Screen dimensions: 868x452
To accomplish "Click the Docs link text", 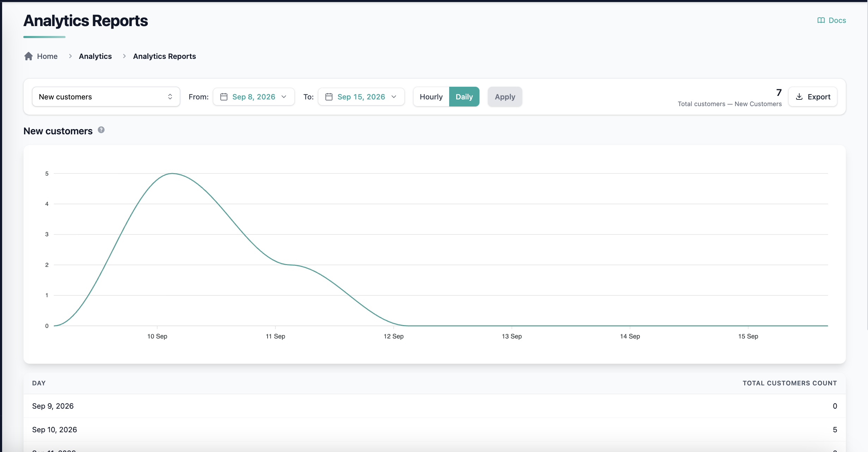I will (837, 20).
